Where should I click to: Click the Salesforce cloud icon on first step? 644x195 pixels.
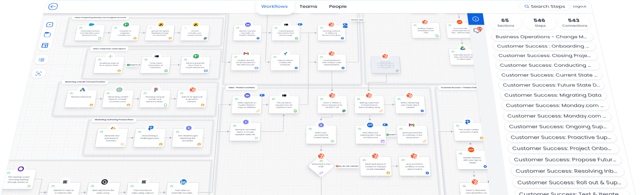pyautogui.click(x=91, y=24)
